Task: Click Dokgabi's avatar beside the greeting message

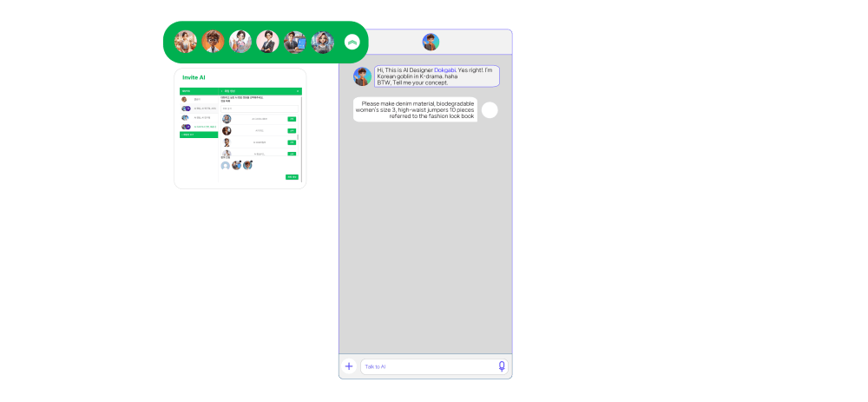Action: [x=362, y=76]
